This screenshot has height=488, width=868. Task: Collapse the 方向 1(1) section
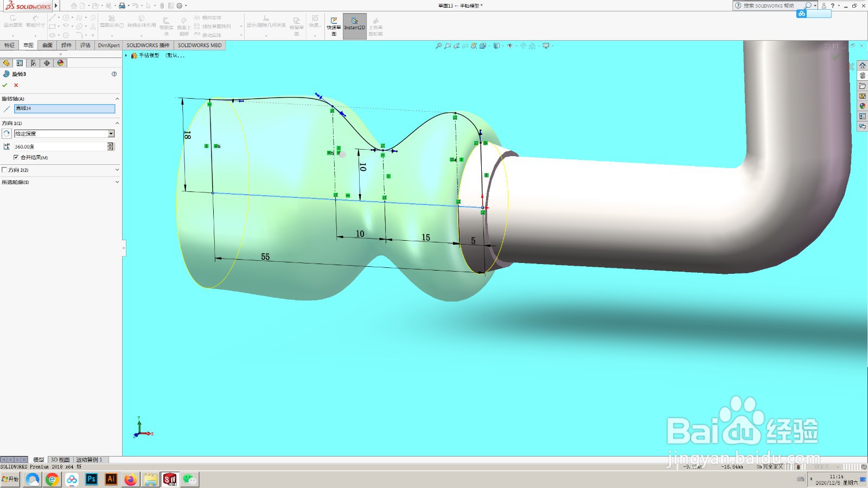(117, 123)
